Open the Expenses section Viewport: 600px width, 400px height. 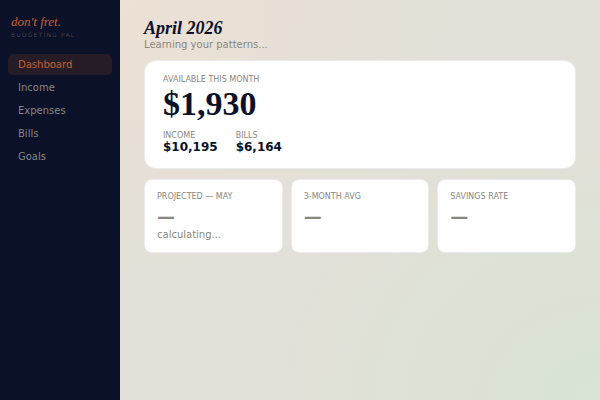[41, 111]
